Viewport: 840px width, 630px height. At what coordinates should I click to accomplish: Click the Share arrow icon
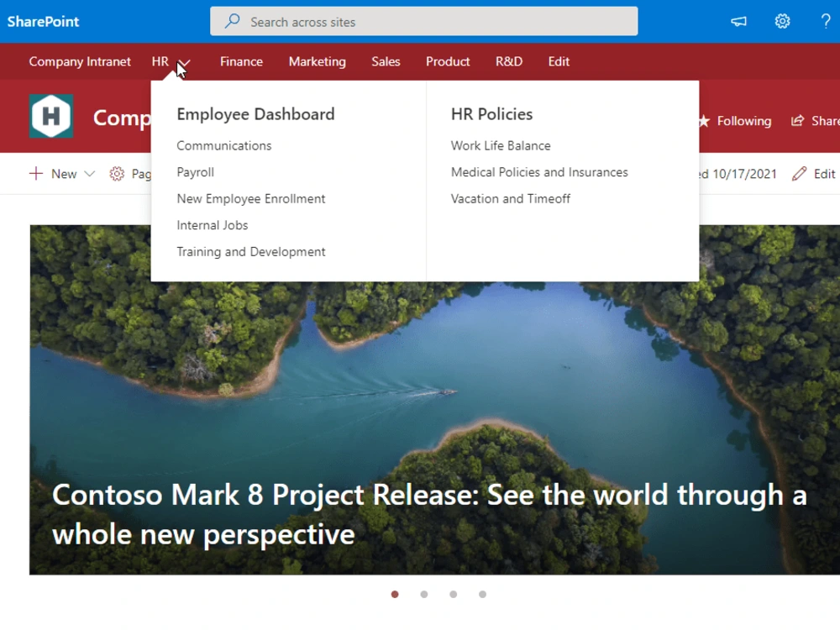click(798, 120)
